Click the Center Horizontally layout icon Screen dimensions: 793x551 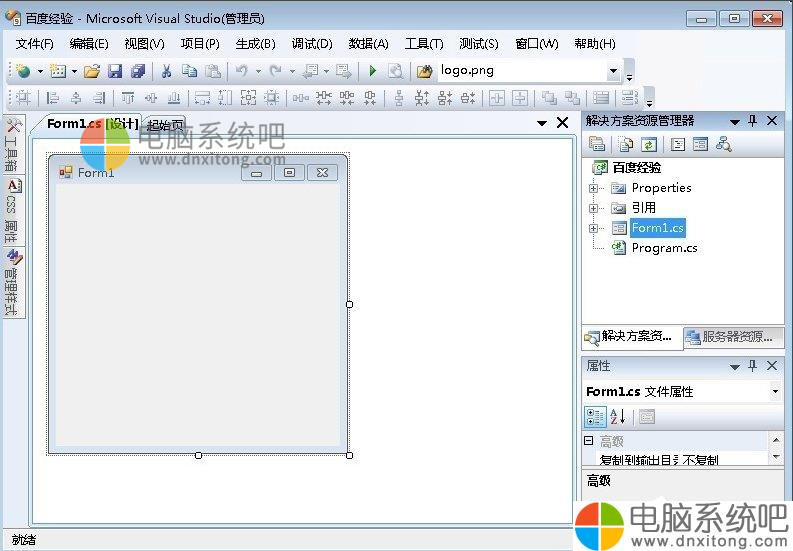click(x=497, y=98)
